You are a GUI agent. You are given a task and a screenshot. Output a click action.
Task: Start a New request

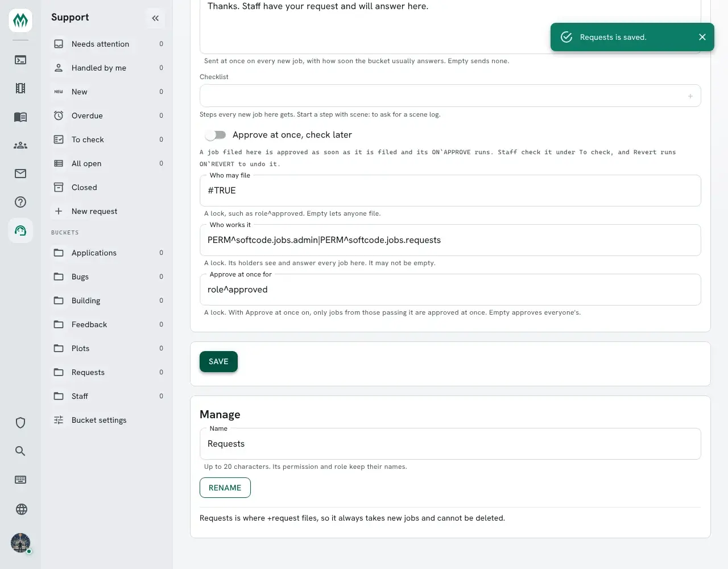coord(108,211)
